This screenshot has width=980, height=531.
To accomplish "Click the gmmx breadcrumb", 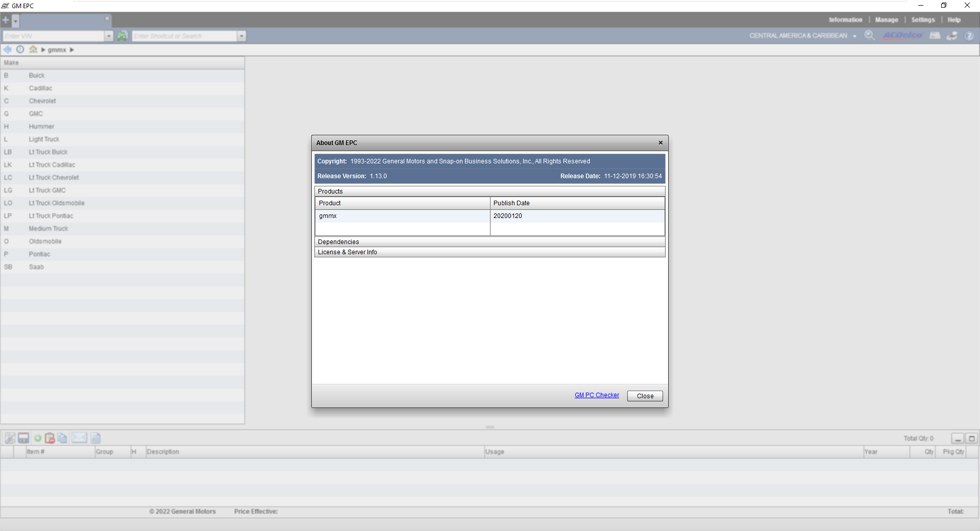I will [57, 50].
